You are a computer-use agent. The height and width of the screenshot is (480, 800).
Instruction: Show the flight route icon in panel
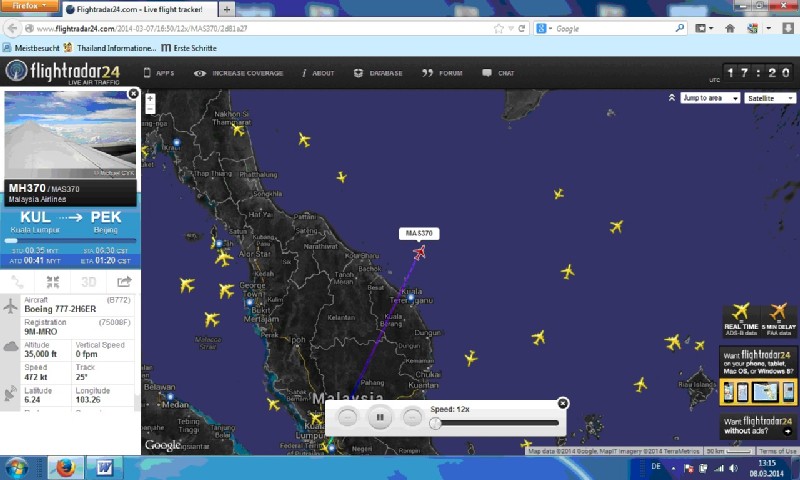coord(17,282)
